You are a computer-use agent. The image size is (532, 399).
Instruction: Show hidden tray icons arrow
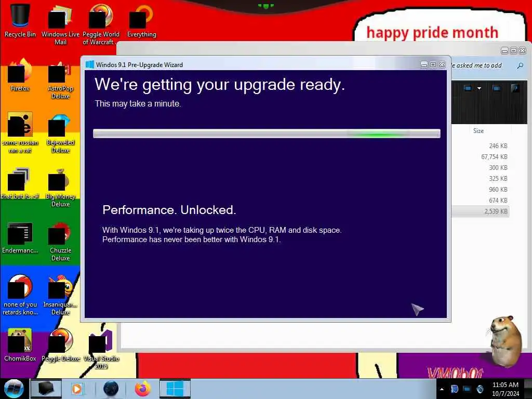(x=442, y=389)
